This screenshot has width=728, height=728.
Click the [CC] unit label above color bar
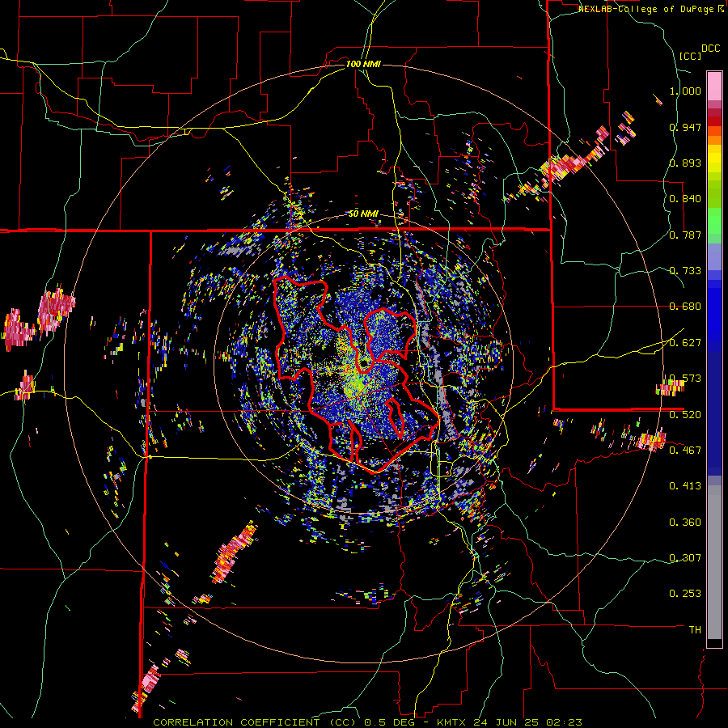690,56
